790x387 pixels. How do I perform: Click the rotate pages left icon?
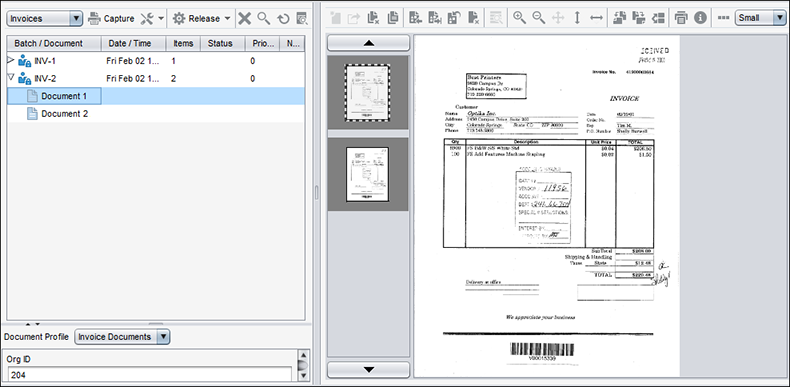pyautogui.click(x=620, y=18)
